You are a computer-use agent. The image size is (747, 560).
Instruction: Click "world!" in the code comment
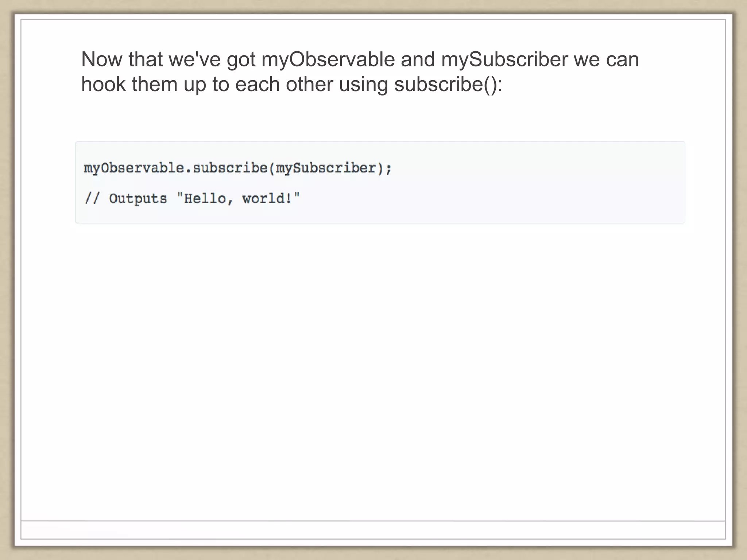click(x=267, y=199)
